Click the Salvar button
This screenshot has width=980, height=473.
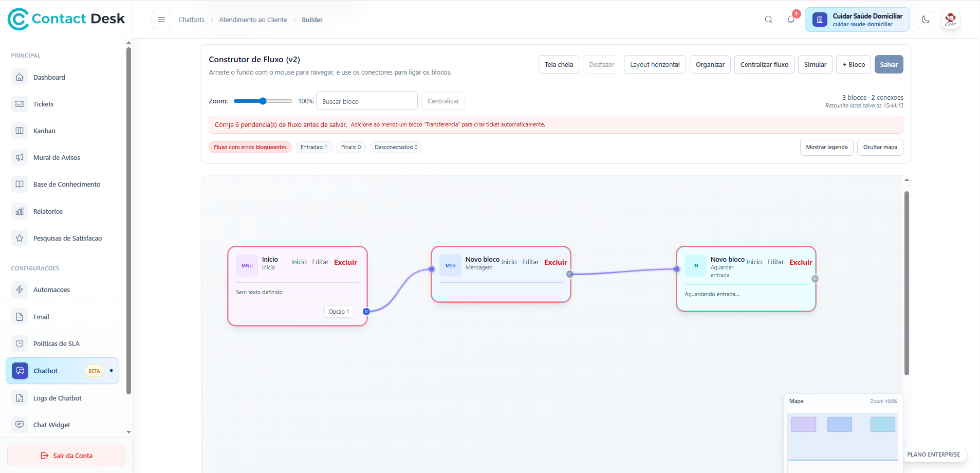coord(889,64)
